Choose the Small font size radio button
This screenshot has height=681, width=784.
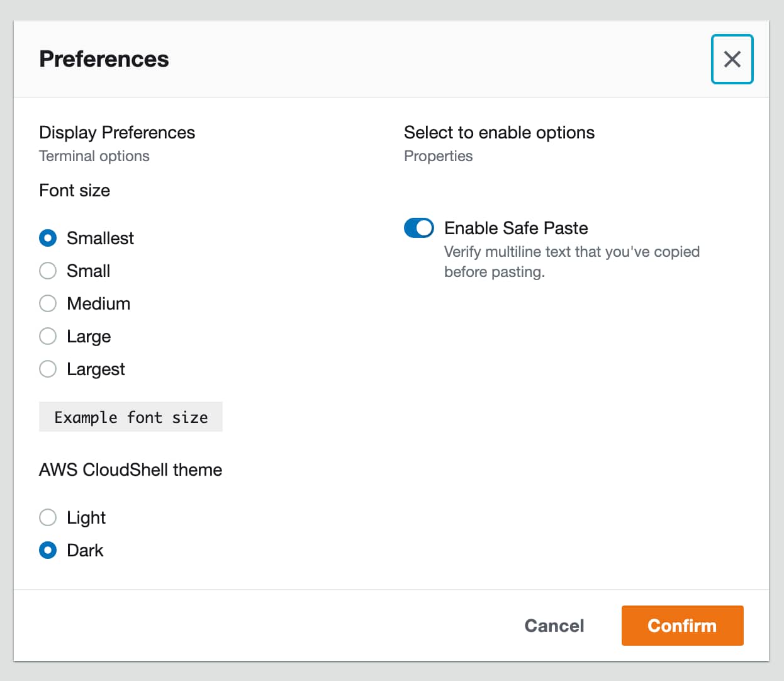point(48,271)
